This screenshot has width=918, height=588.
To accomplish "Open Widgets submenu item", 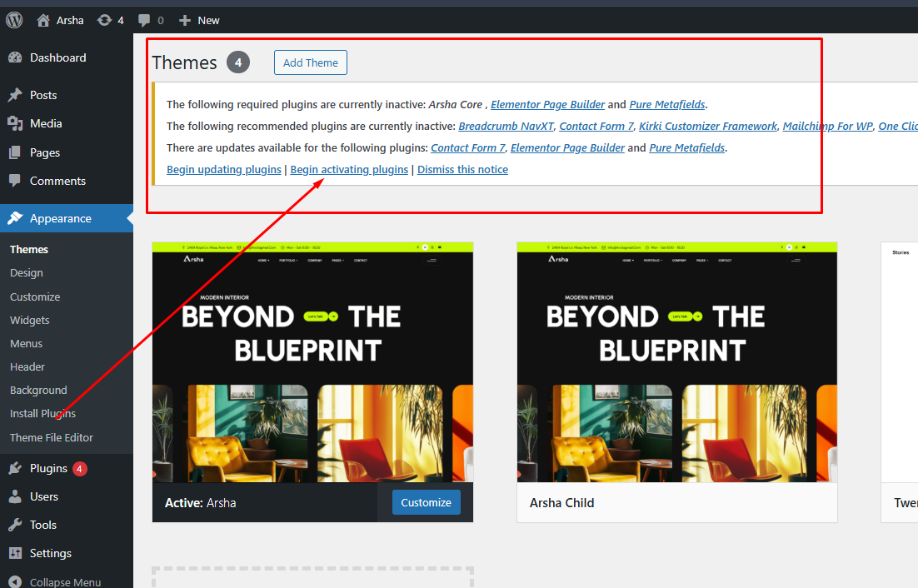I will click(30, 320).
